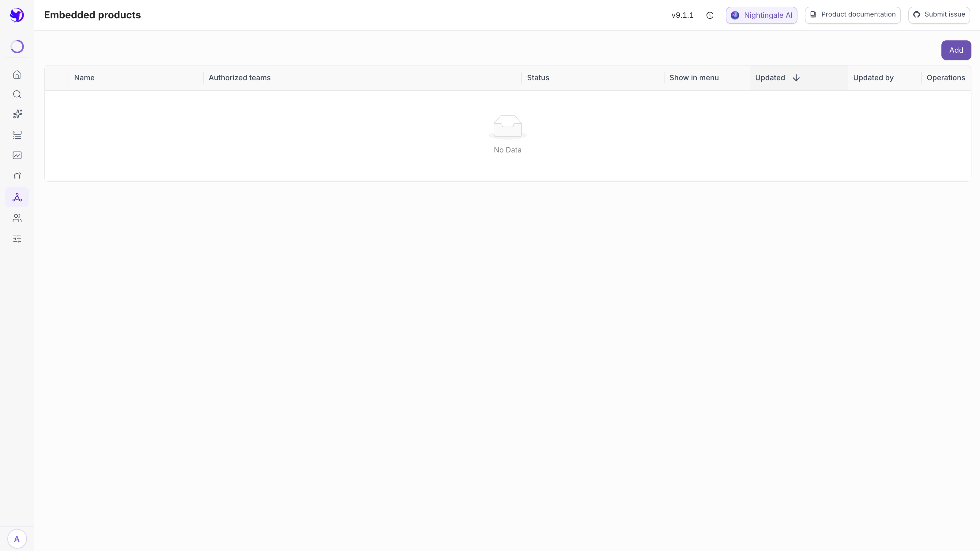
Task: Select the integrations nodes sidebar icon
Action: tap(17, 197)
